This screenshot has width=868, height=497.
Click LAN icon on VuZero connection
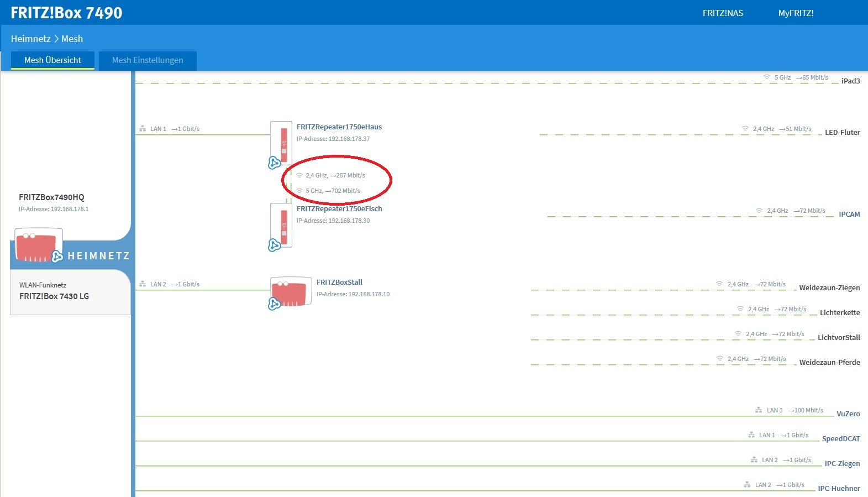(759, 410)
